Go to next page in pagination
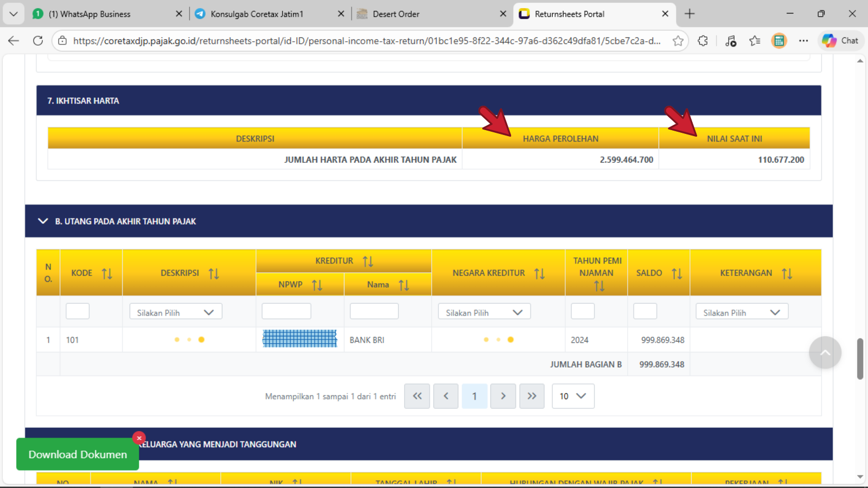Image resolution: width=868 pixels, height=488 pixels. pos(503,396)
